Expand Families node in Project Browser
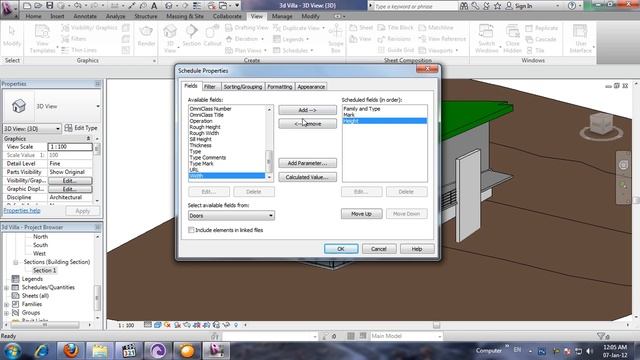The image size is (640, 360). click(6, 304)
